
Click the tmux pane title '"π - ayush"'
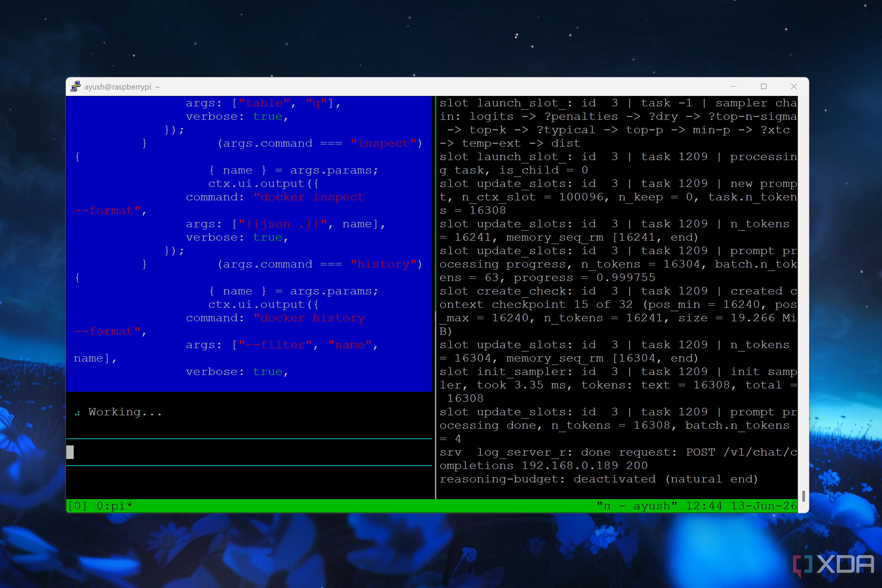(x=637, y=506)
